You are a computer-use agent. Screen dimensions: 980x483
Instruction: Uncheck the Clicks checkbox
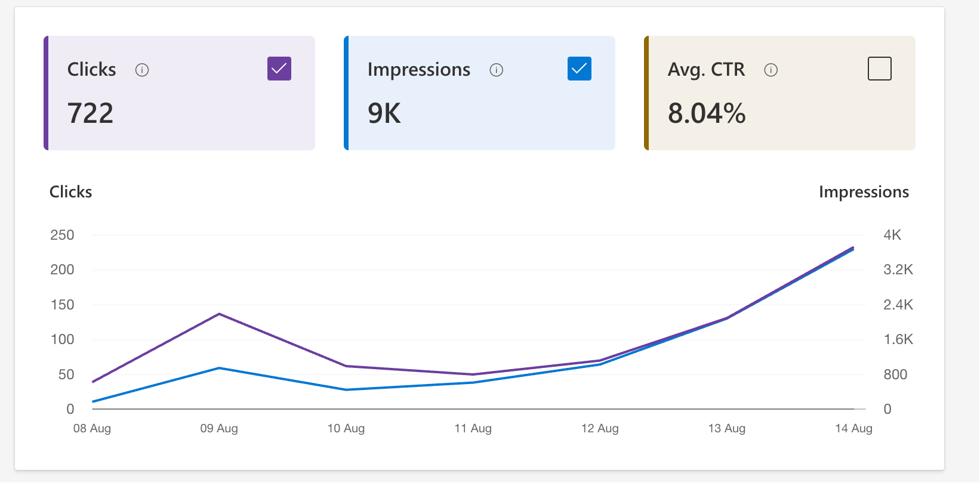click(x=279, y=69)
